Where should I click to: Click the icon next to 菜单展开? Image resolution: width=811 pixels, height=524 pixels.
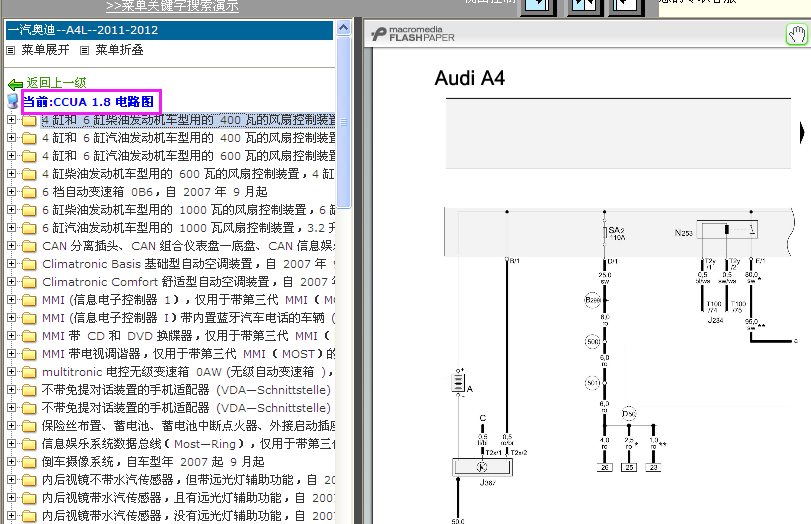click(11, 50)
